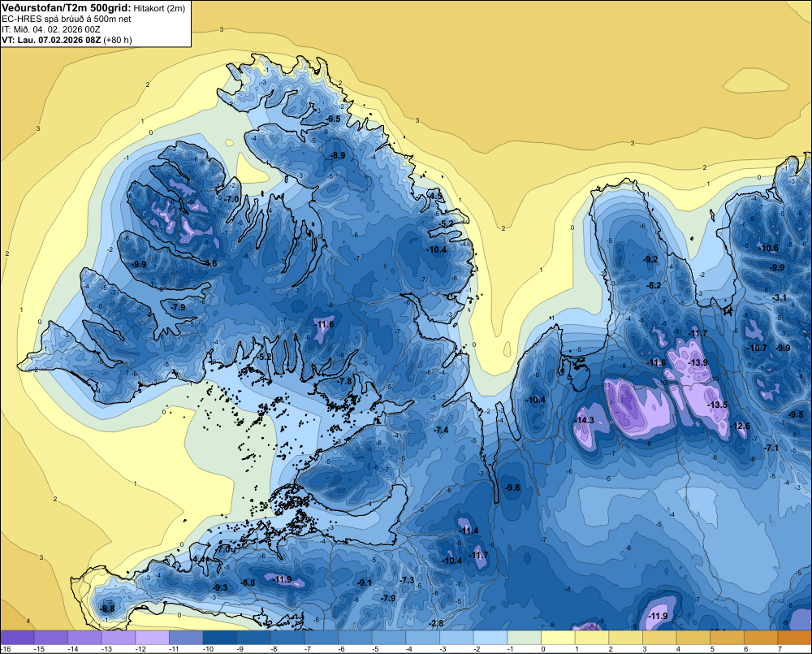Click the '-16' legend scale label
812x654 pixels.
6,649
